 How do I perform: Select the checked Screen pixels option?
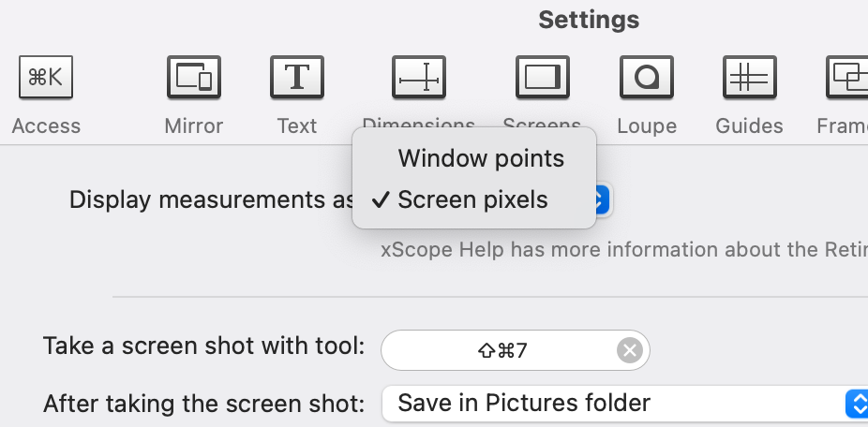[472, 199]
